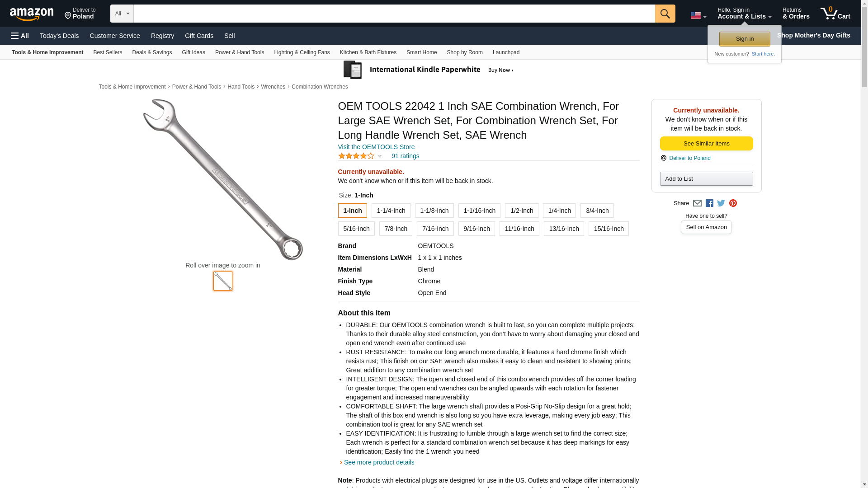Pick the 15/16-Inch size option
Image resolution: width=868 pixels, height=488 pixels.
[609, 229]
